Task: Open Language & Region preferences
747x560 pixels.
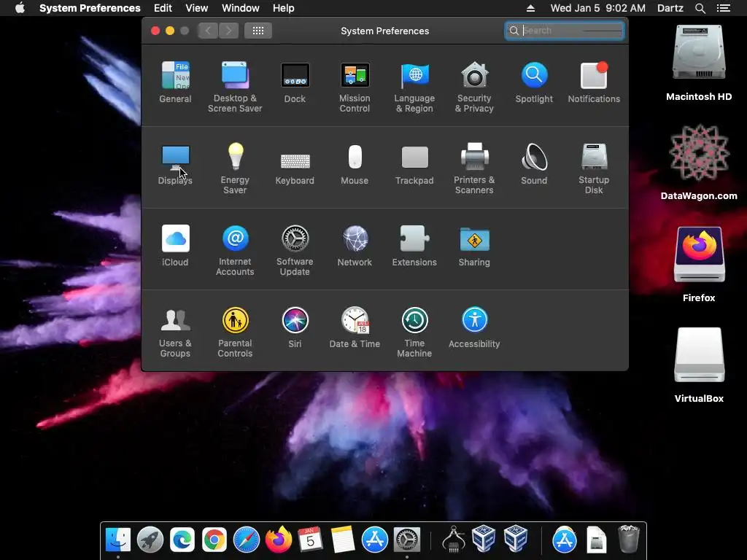Action: [414, 87]
